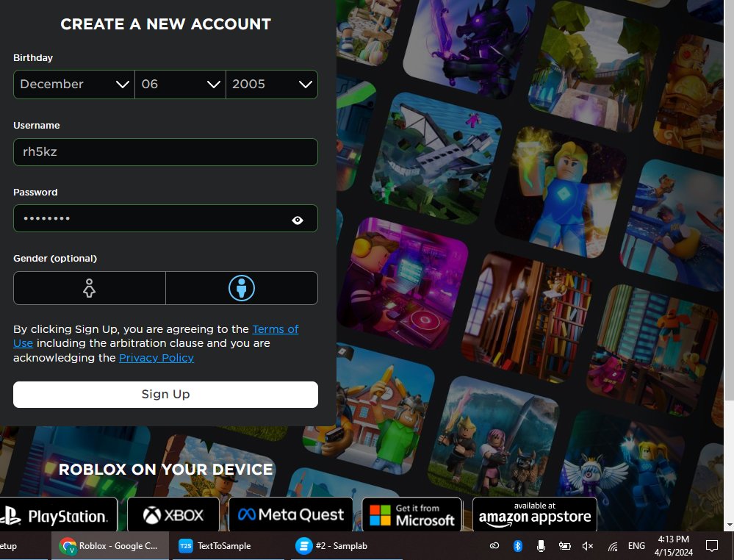Viewport: 734px width, 560px height.
Task: Click the microphone tray icon
Action: [x=541, y=546]
